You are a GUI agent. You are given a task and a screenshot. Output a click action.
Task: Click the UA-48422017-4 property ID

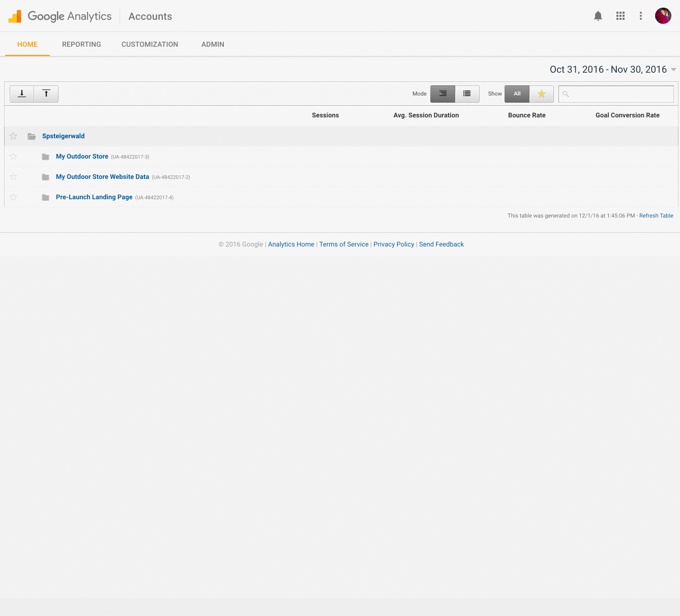pos(154,198)
